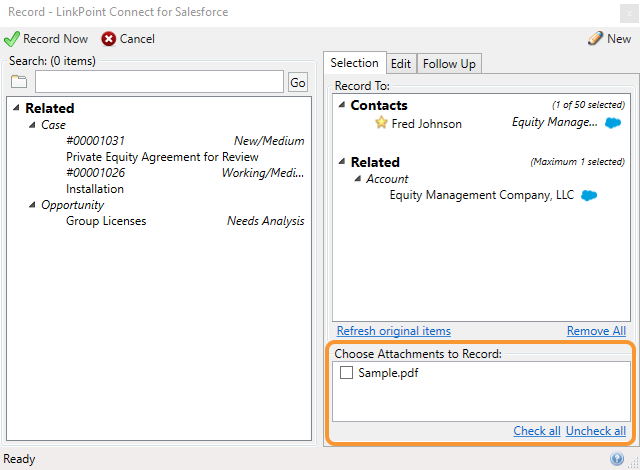Collapse the Opportunity node in tree
The height and width of the screenshot is (470, 640).
[x=31, y=205]
